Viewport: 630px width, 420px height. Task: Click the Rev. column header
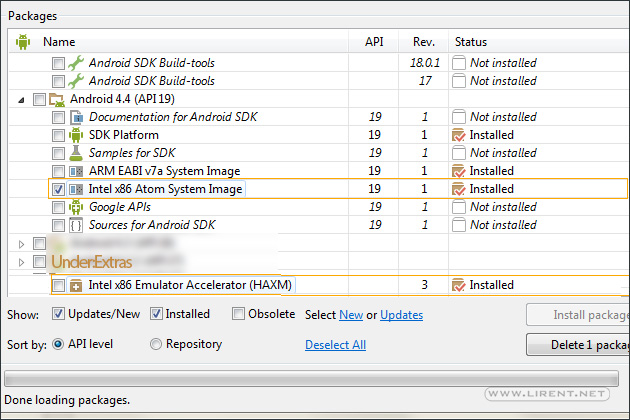coord(423,42)
